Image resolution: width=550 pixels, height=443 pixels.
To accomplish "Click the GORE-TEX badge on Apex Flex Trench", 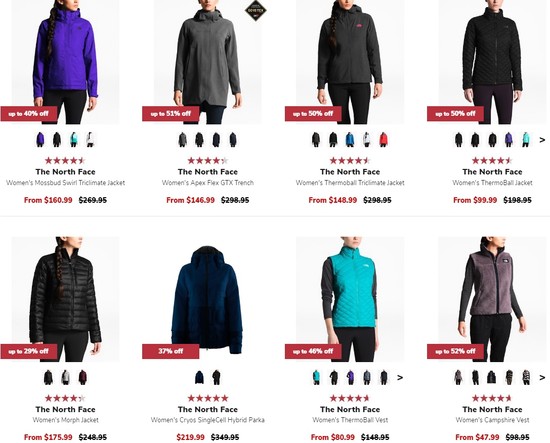I will pos(255,10).
